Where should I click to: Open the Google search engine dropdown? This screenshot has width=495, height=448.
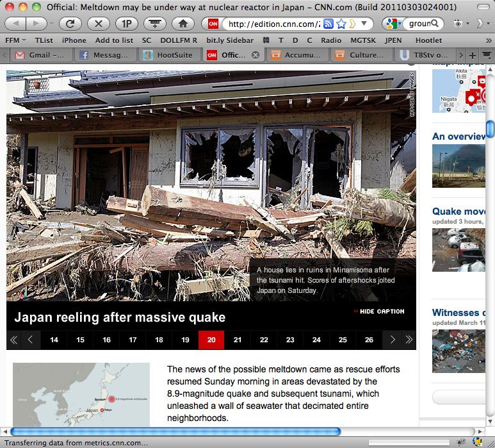[392, 24]
